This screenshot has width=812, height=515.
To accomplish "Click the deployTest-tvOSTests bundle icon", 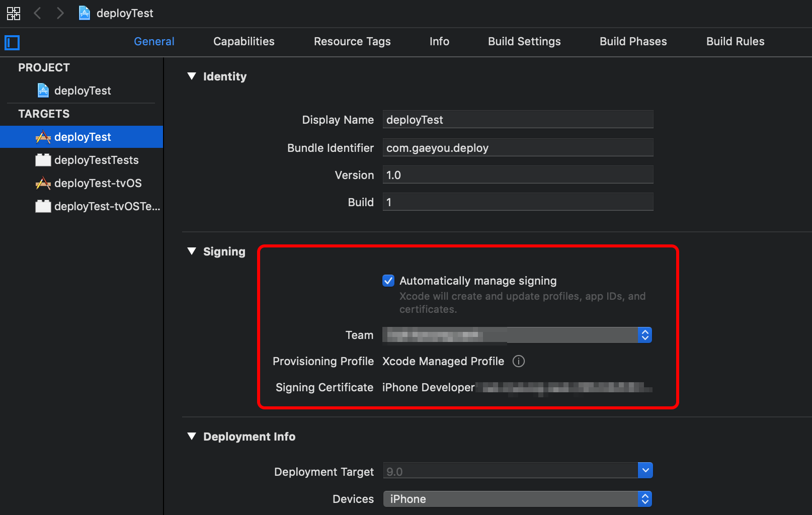I will 43,206.
